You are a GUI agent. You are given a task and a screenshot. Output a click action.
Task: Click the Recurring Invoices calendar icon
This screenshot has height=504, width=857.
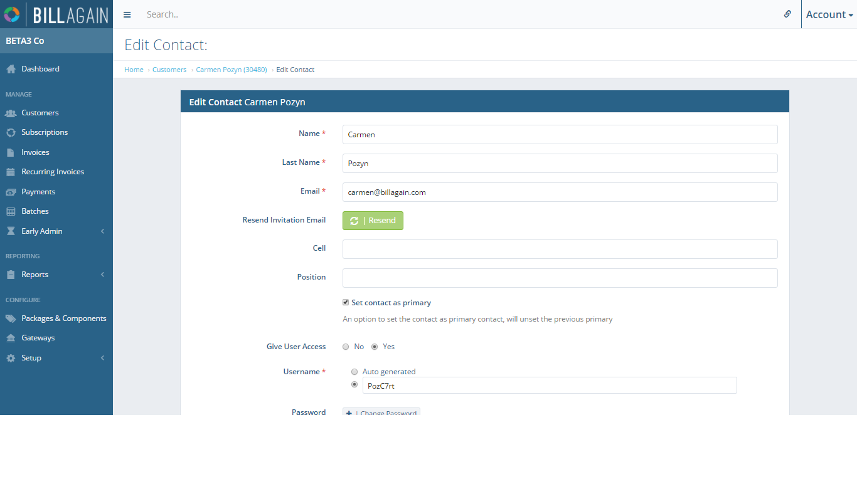(11, 172)
